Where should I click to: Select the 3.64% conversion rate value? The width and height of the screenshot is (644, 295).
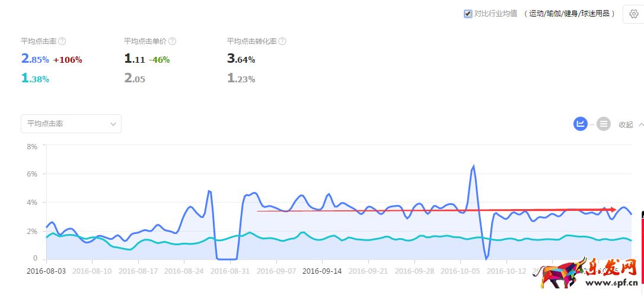click(x=241, y=59)
